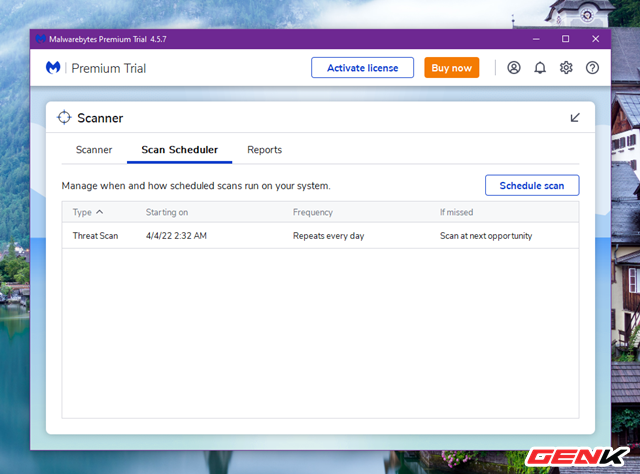Open the account profile icon
Viewport: 640px width, 474px height.
click(514, 68)
